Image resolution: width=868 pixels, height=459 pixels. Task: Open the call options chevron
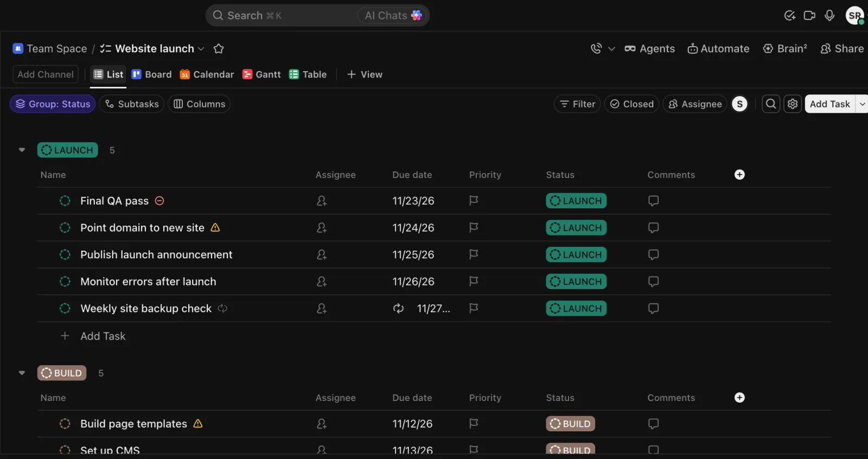click(x=611, y=49)
